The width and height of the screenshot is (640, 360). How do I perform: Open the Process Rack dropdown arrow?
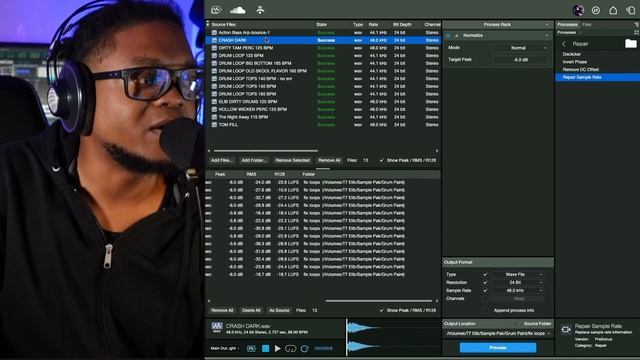point(547,25)
